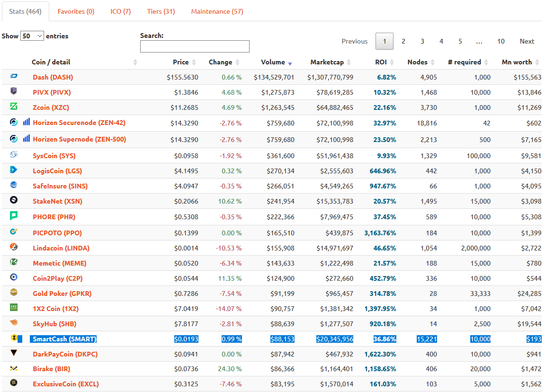
Task: Click the PIVX coin logo icon
Action: [x=14, y=91]
